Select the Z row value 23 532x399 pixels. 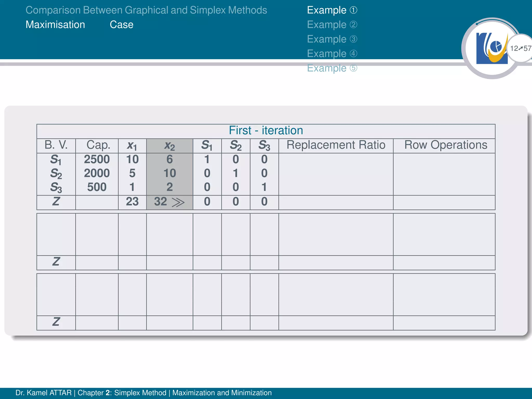[132, 202]
